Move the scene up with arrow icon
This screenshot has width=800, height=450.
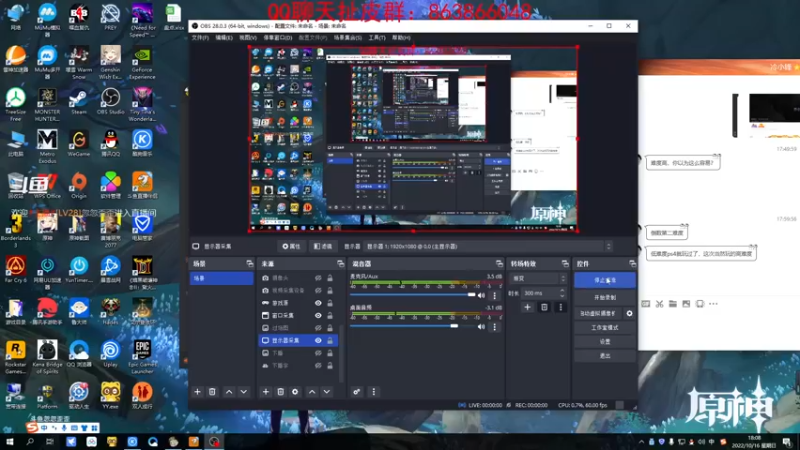[x=229, y=392]
